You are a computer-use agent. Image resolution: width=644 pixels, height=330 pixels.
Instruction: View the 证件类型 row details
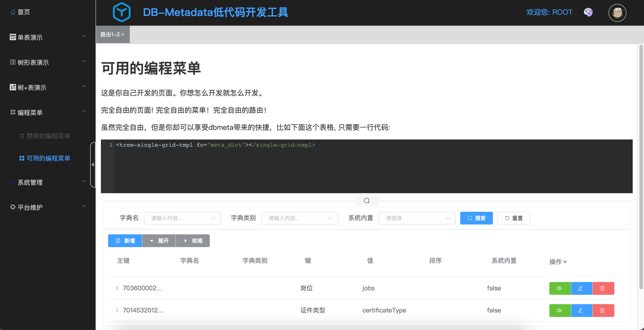point(560,310)
